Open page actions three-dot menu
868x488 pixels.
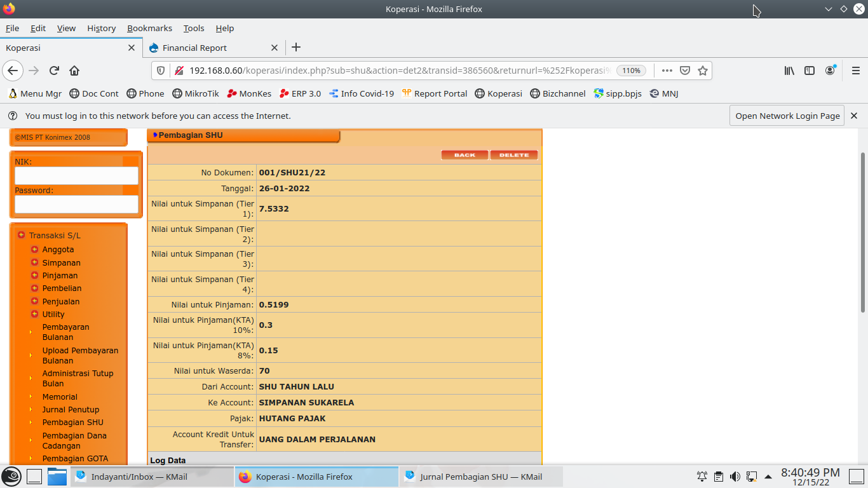(x=667, y=71)
